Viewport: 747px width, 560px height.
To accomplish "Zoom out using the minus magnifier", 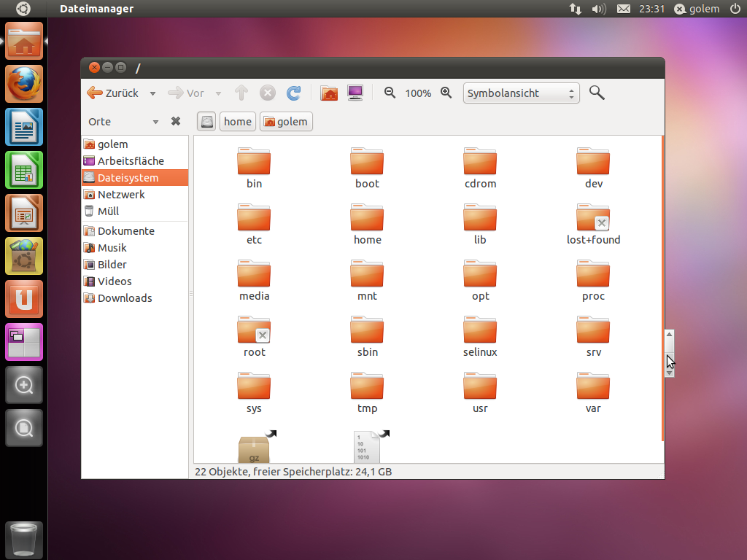I will pos(390,93).
